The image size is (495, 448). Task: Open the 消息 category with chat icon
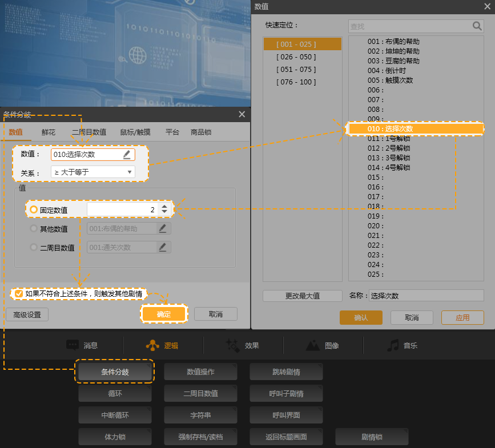tap(73, 345)
